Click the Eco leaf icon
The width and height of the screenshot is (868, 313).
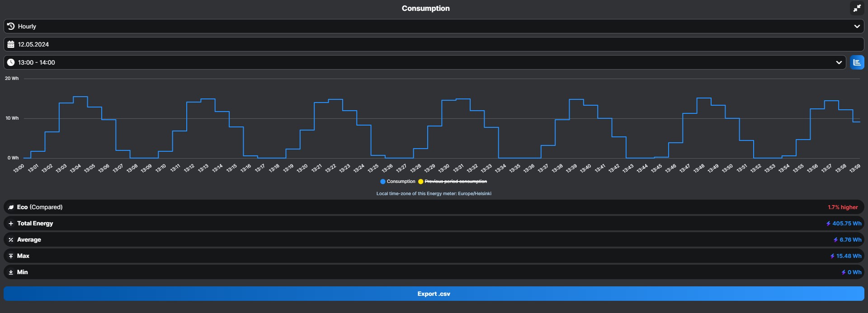point(11,207)
